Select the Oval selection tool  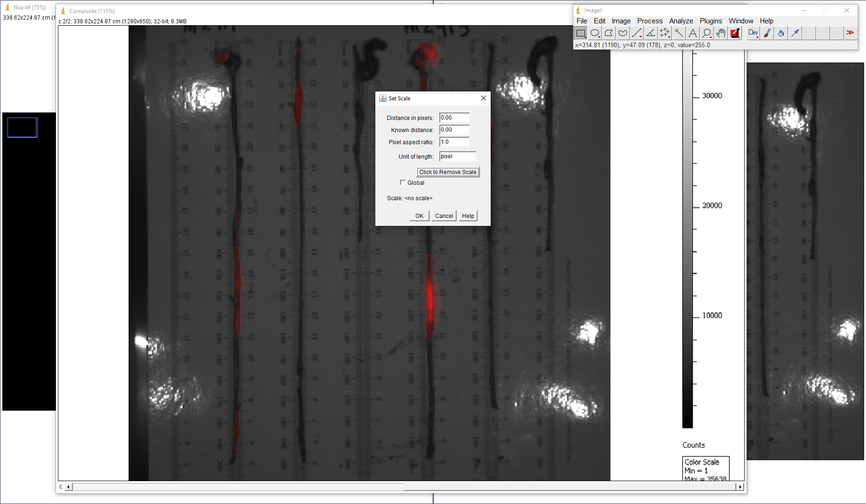[594, 33]
